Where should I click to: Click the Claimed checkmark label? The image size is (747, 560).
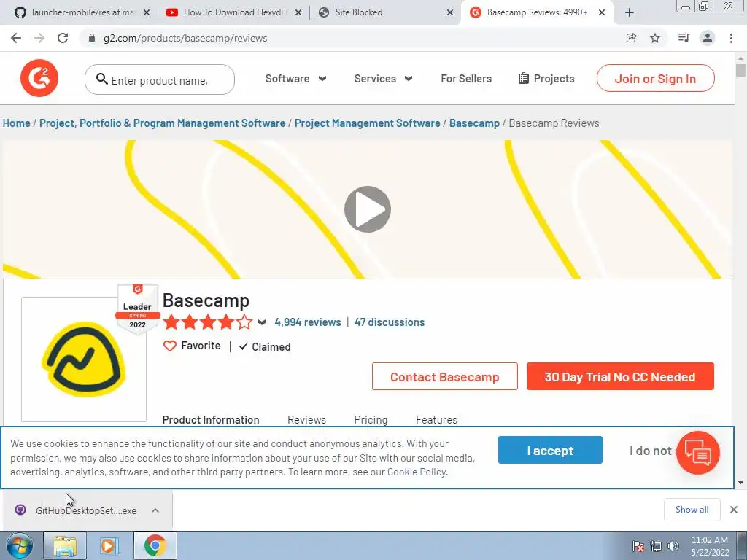tap(264, 346)
